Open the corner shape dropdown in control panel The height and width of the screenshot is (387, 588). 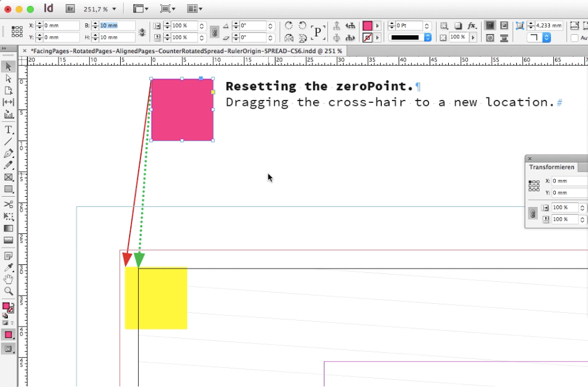coord(546,37)
